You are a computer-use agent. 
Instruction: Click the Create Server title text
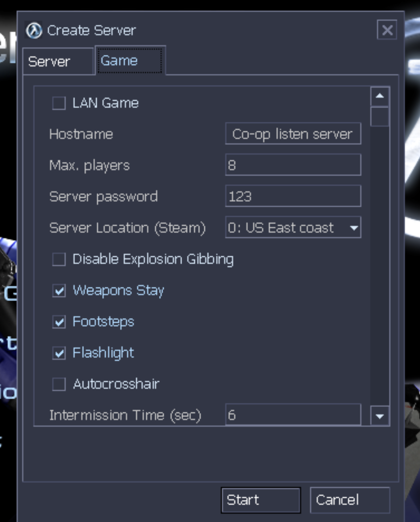(92, 31)
